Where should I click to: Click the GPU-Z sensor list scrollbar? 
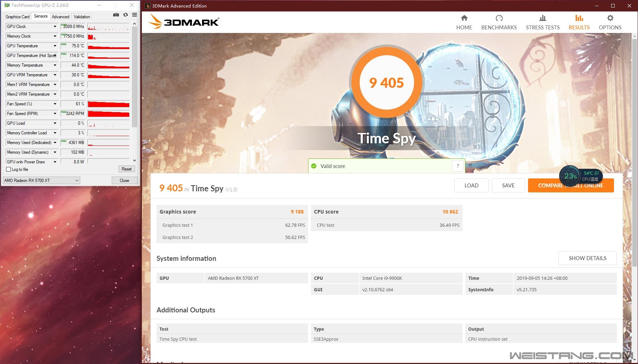[135, 77]
